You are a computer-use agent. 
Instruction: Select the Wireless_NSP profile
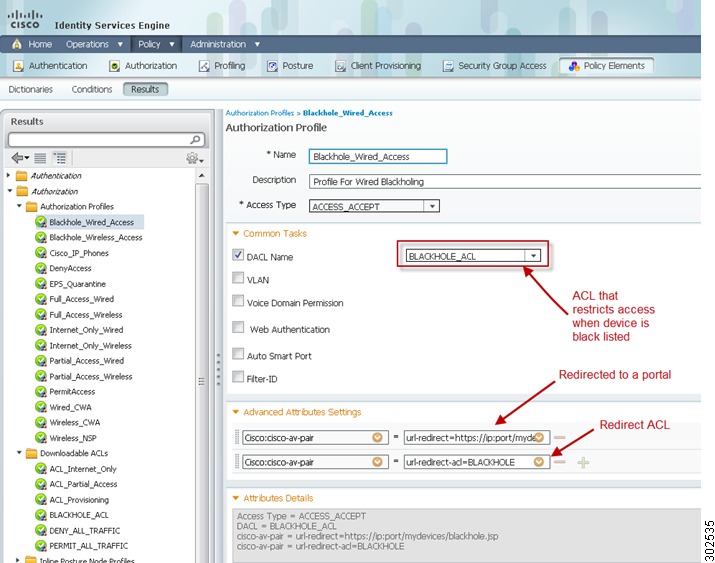(73, 438)
